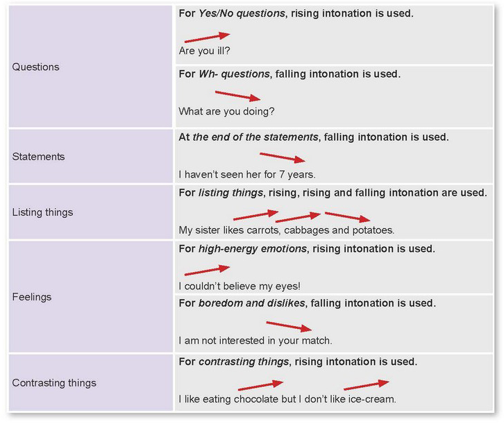
Task: Click the rising arrow above 'chocolate'
Action: click(260, 385)
